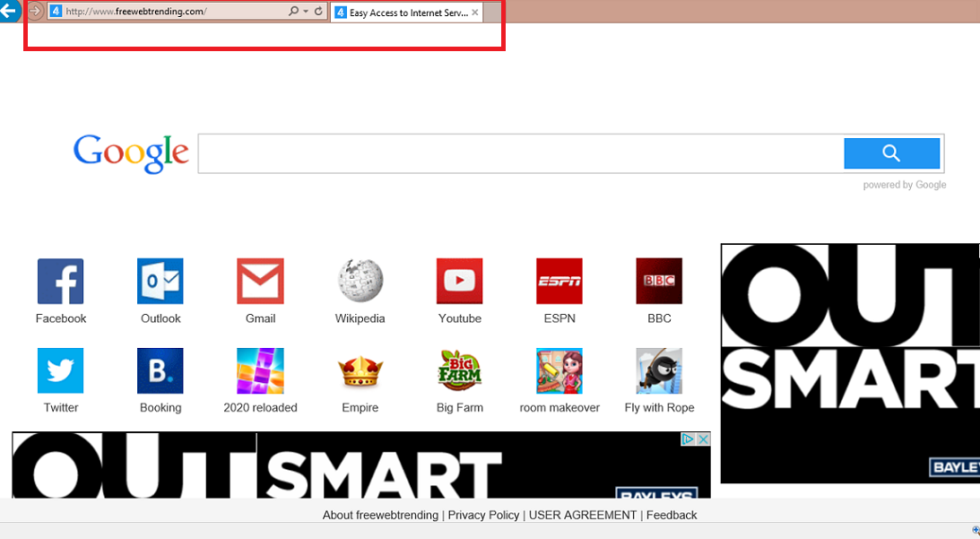Launch the room makeover game icon
Viewport: 980px width, 539px height.
click(x=559, y=370)
